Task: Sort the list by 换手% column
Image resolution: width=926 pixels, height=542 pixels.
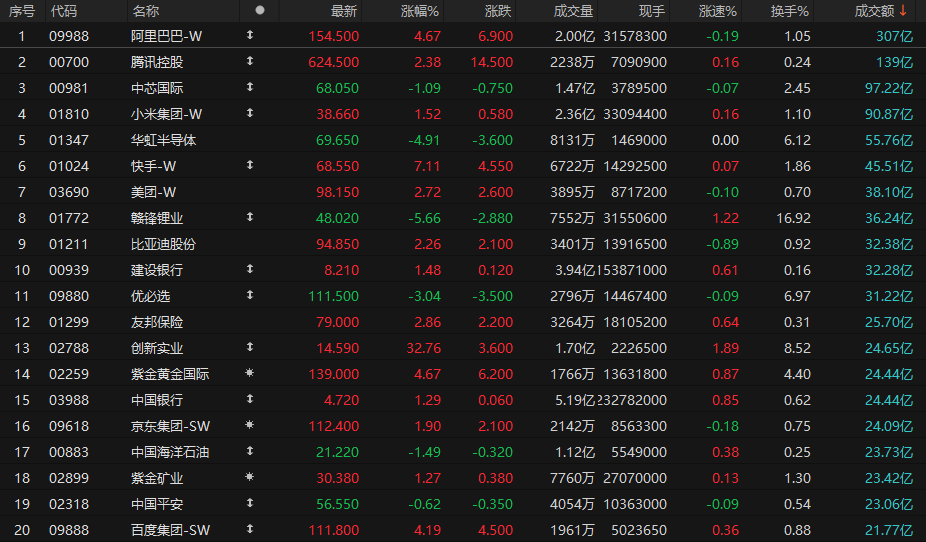Action: pos(790,11)
